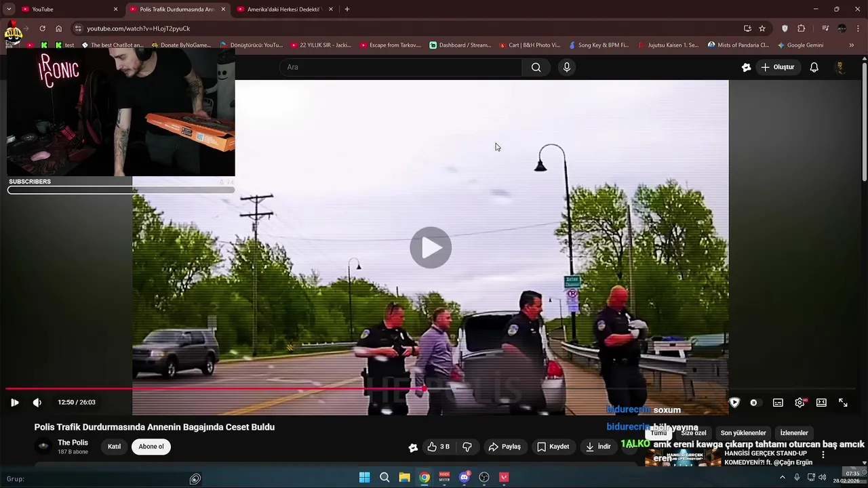Show more bookmarks via overflow chevron
The width and height of the screenshot is (868, 488).
tap(852, 45)
